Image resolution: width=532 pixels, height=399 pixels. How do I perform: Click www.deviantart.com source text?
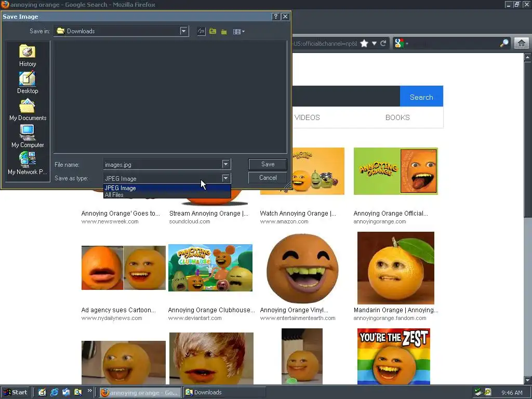coord(195,318)
